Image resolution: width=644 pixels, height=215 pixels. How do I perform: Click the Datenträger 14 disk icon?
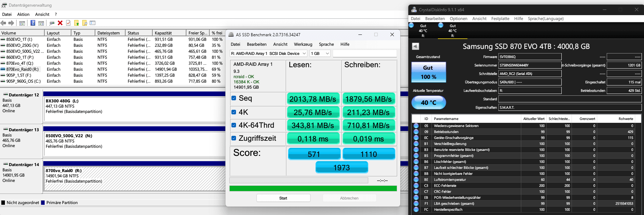6,164
